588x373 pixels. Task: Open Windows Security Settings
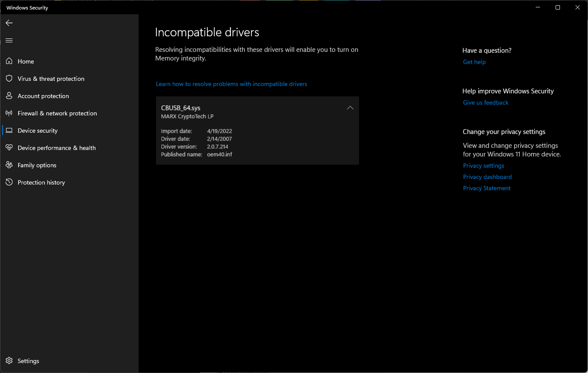pyautogui.click(x=28, y=360)
